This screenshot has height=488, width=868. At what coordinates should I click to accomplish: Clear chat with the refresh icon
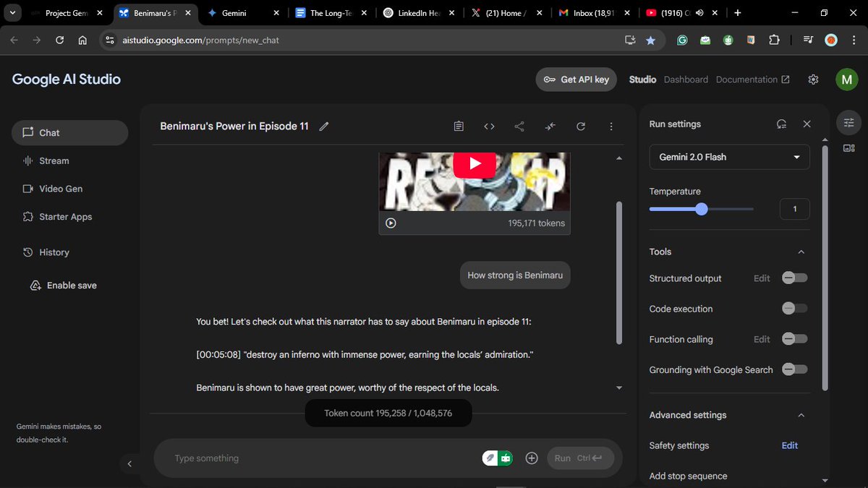[x=581, y=127]
